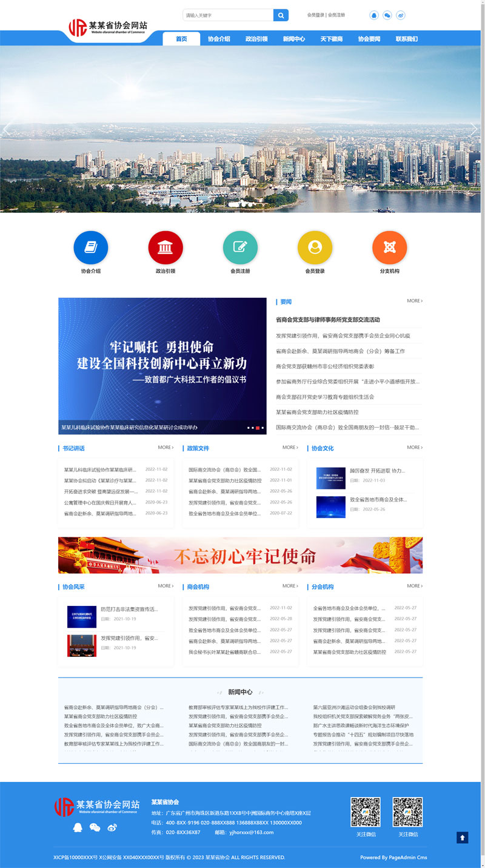The height and width of the screenshot is (868, 485).
Task: Open article 公寓管理中心在国庆假日开展育人
Action: 100,503
